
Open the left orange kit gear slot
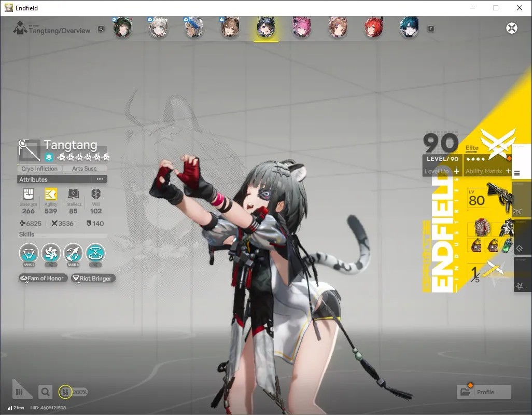[x=475, y=245]
